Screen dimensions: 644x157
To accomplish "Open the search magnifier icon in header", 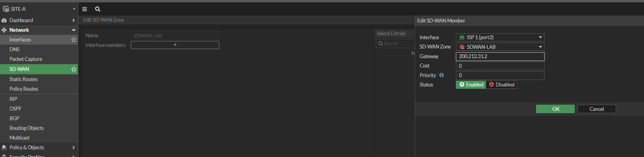I will click(x=98, y=9).
